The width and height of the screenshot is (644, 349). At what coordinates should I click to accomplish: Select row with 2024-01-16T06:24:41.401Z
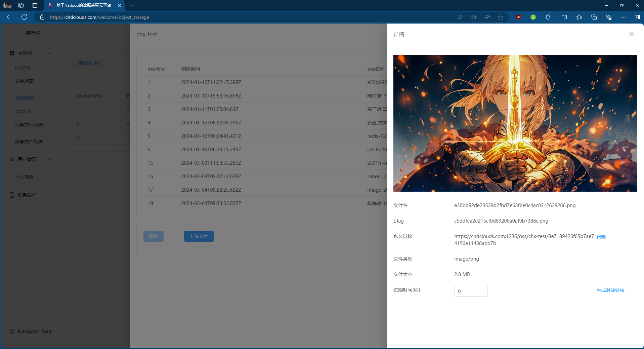(265, 136)
